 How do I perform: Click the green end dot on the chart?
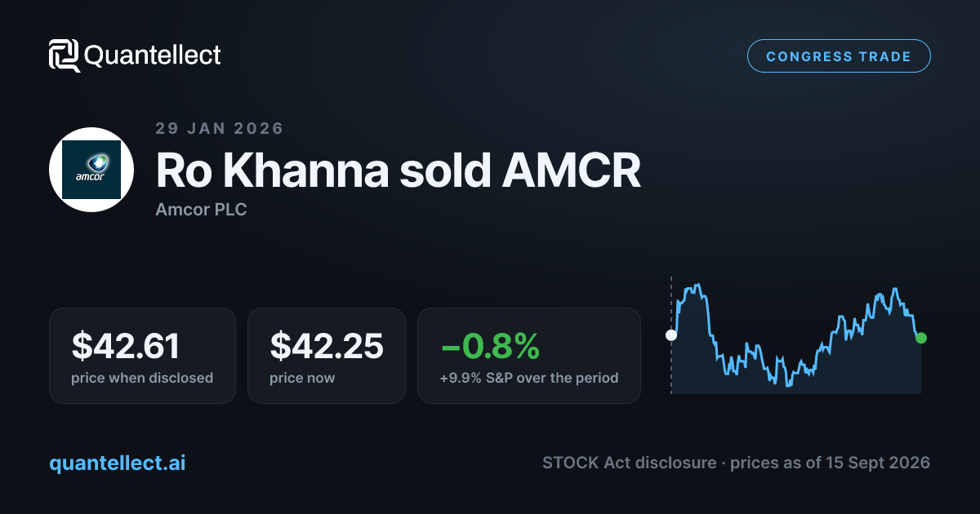[x=921, y=338]
